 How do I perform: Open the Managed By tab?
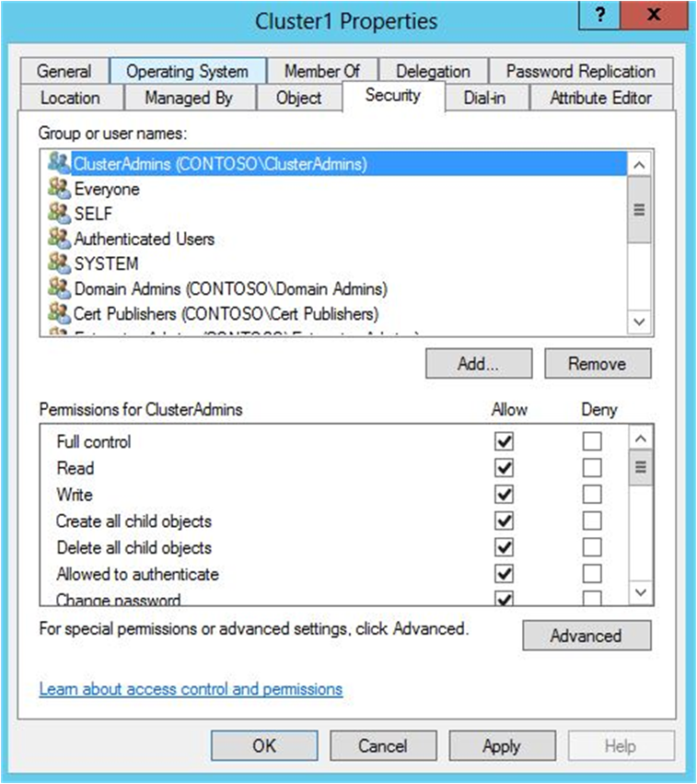(x=189, y=98)
